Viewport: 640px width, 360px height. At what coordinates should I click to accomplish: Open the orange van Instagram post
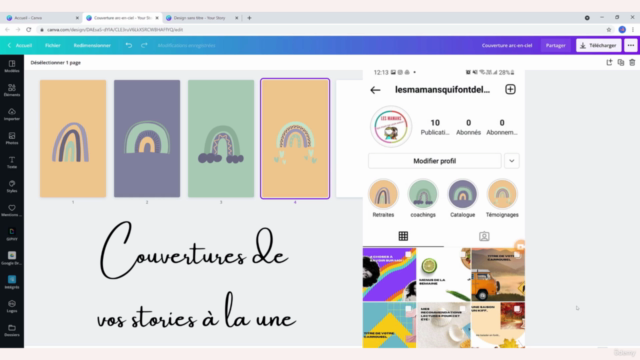pyautogui.click(x=498, y=274)
